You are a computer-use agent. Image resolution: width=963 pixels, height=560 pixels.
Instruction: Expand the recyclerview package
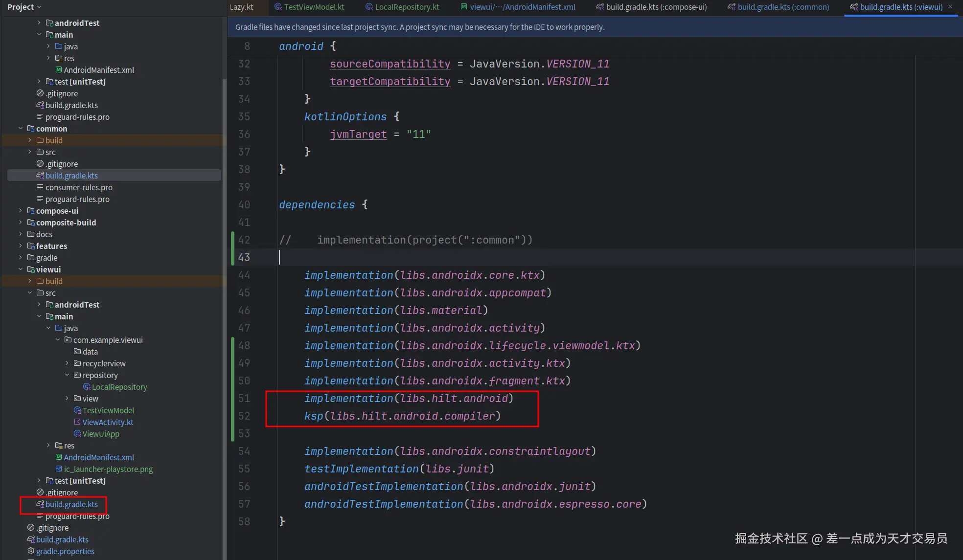[x=67, y=363]
